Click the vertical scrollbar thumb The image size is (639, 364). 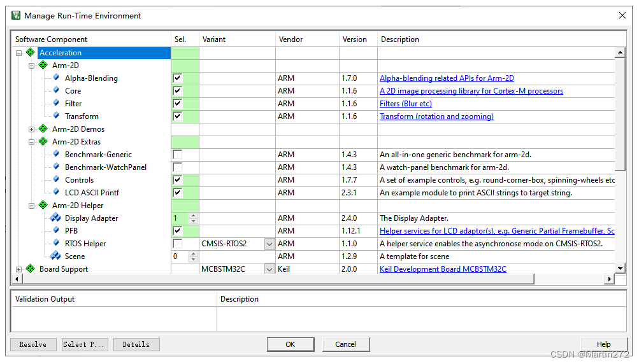point(620,114)
